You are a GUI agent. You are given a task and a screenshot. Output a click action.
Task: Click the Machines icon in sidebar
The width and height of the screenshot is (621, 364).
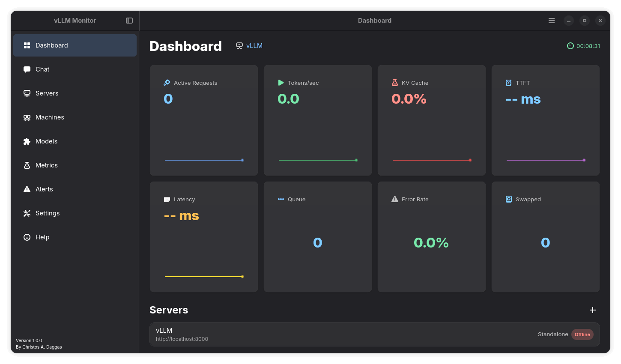[x=27, y=117]
